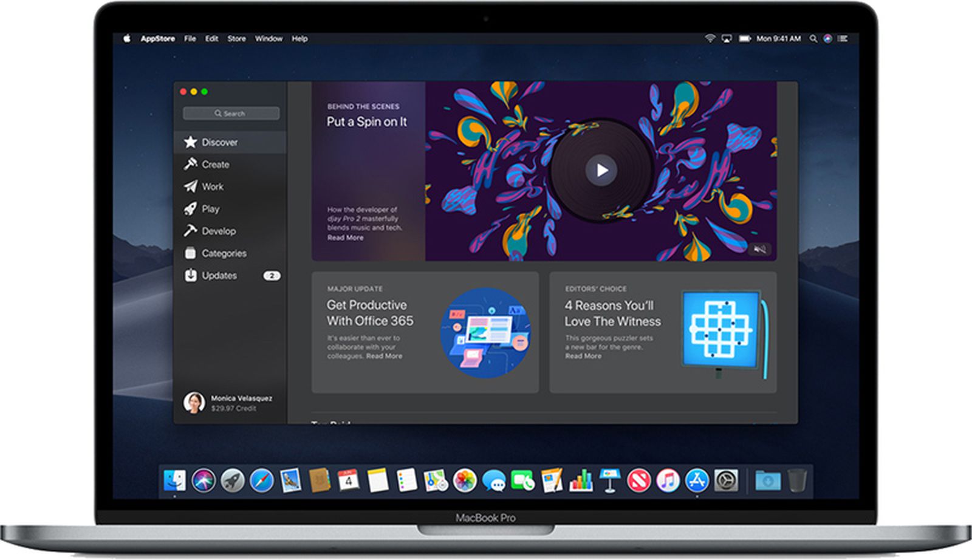Open the Create section
The image size is (972, 560).
(x=217, y=164)
